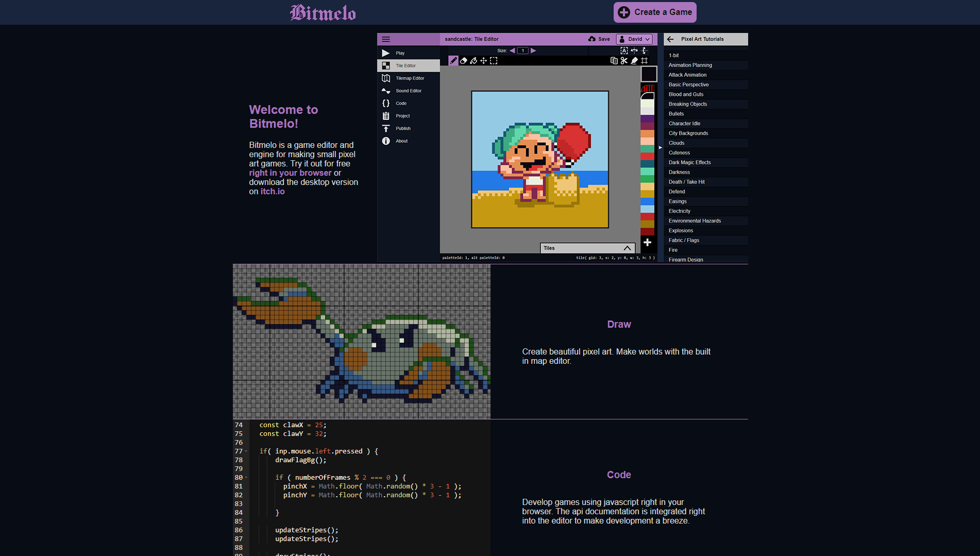Click the plus icon to add palette color
Viewport: 980px width, 556px height.
tap(648, 242)
